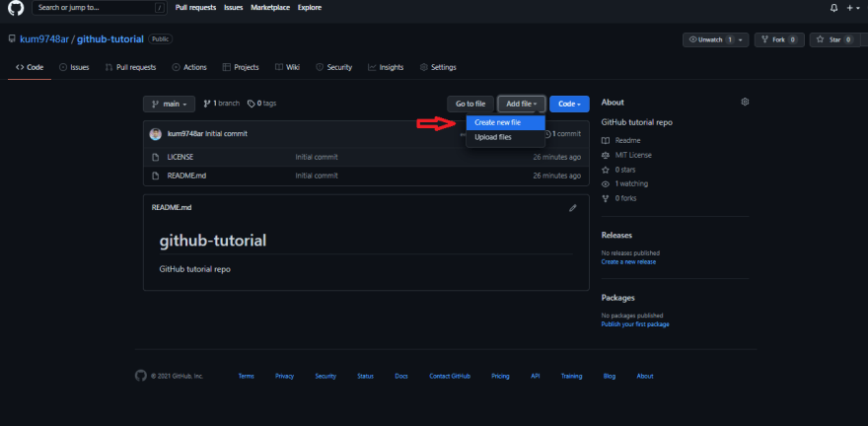Click the fork icon beside 0 forks
Viewport: 868px width, 426px height.
[606, 198]
